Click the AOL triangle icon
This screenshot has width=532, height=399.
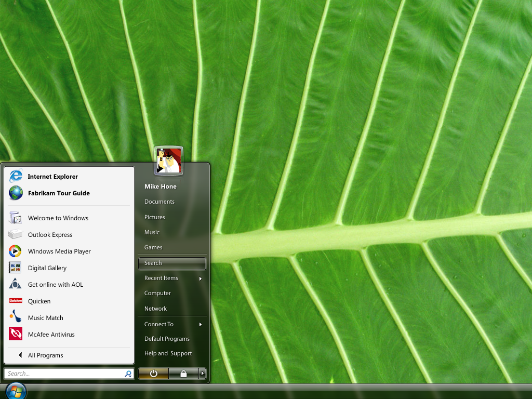pyautogui.click(x=15, y=284)
